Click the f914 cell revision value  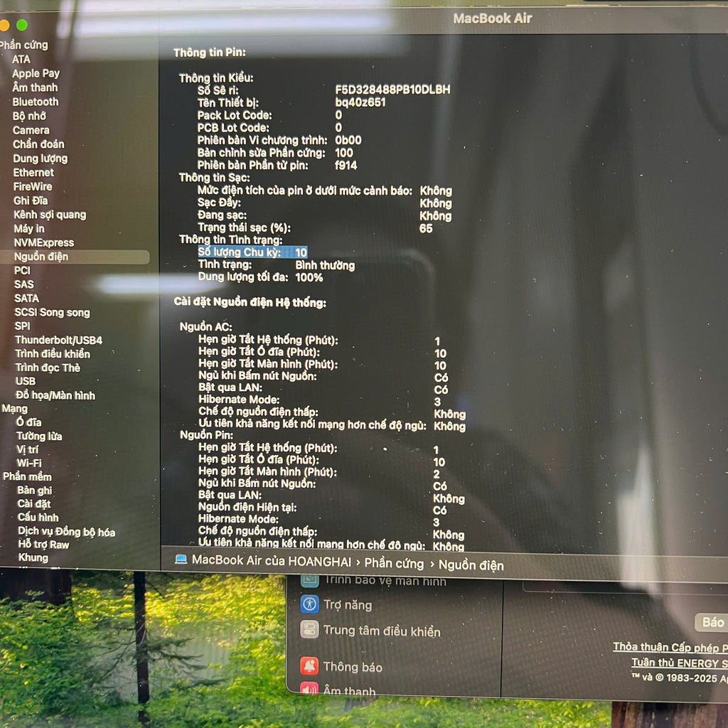[346, 165]
